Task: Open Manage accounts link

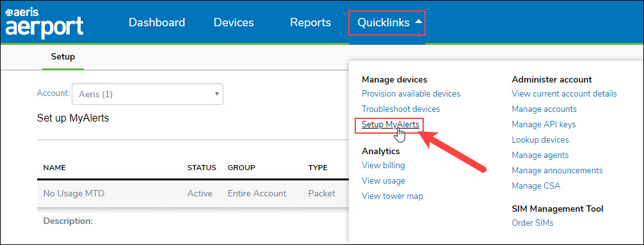Action: pos(544,109)
